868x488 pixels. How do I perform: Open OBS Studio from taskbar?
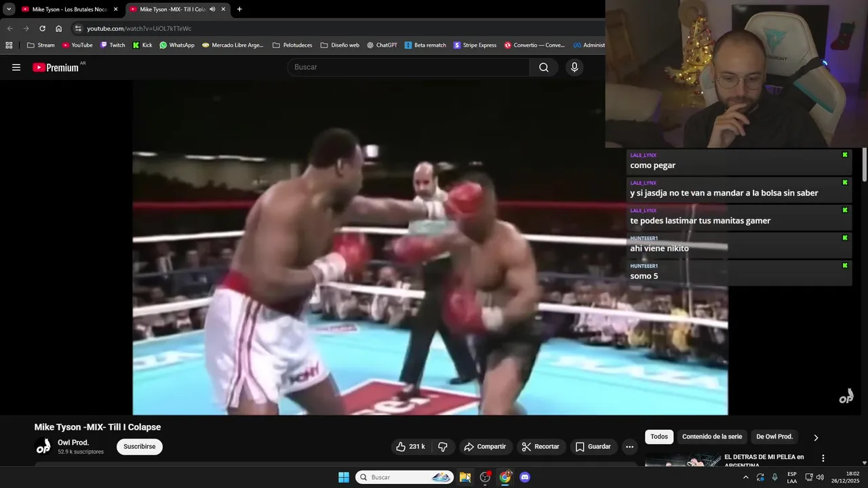[x=485, y=477]
